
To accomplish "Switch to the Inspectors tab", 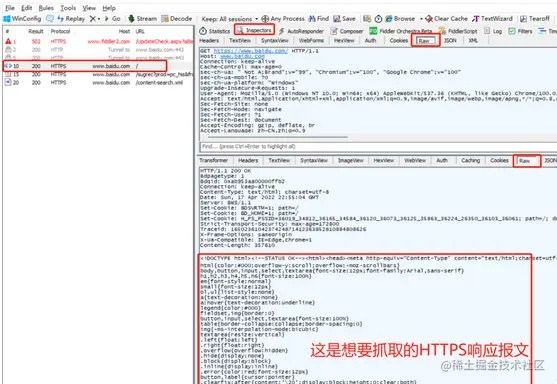I will click(254, 30).
